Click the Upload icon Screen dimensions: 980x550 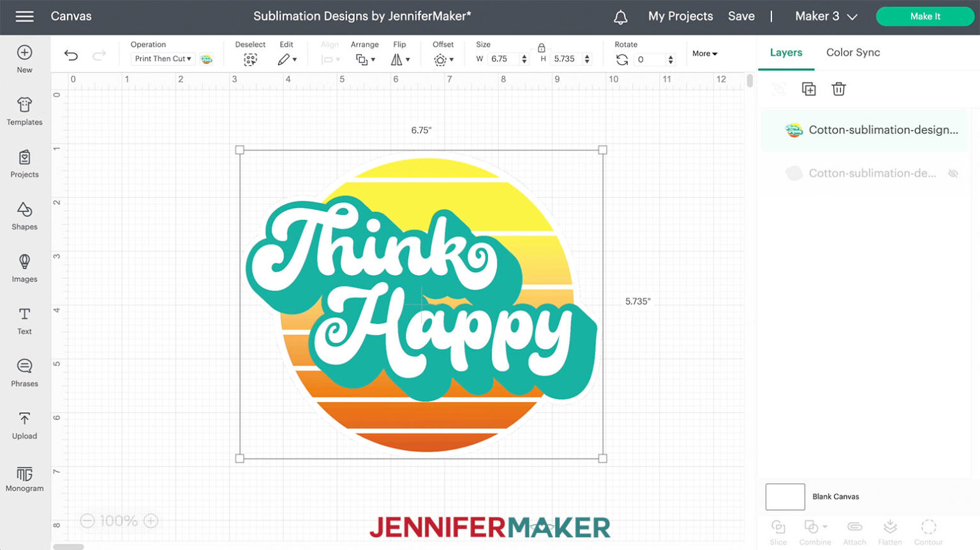point(24,419)
